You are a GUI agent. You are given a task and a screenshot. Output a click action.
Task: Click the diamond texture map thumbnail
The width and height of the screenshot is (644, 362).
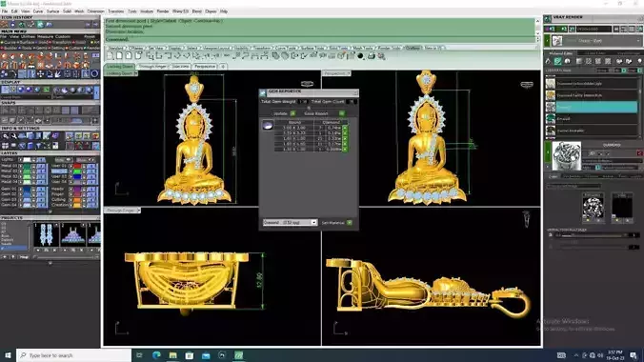click(x=593, y=208)
